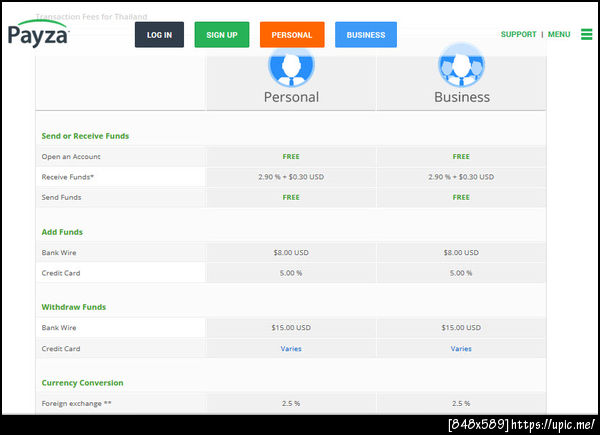
Task: Click the Payza logo
Action: coord(38,34)
